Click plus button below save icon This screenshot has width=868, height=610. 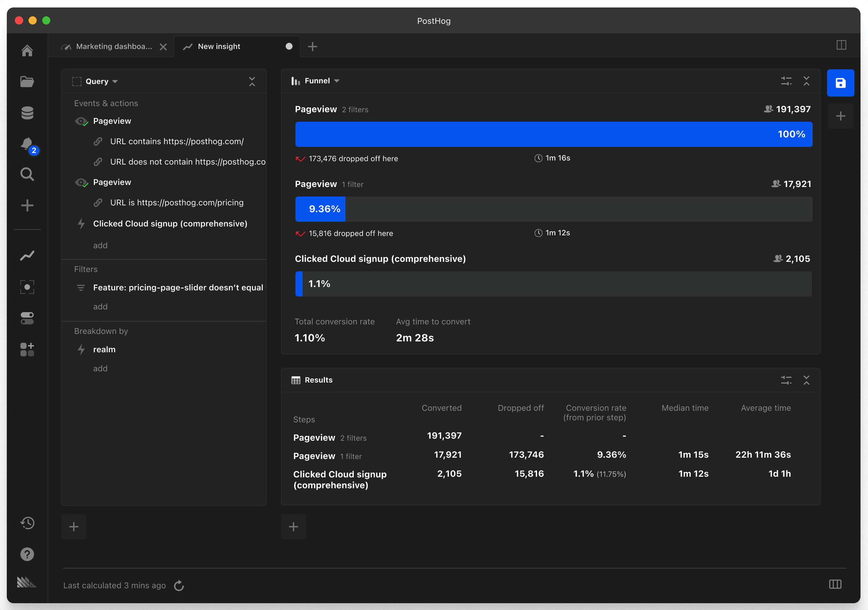pyautogui.click(x=840, y=116)
